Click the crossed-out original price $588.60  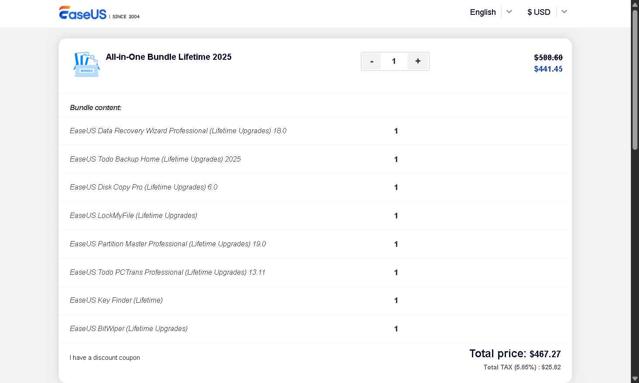548,57
